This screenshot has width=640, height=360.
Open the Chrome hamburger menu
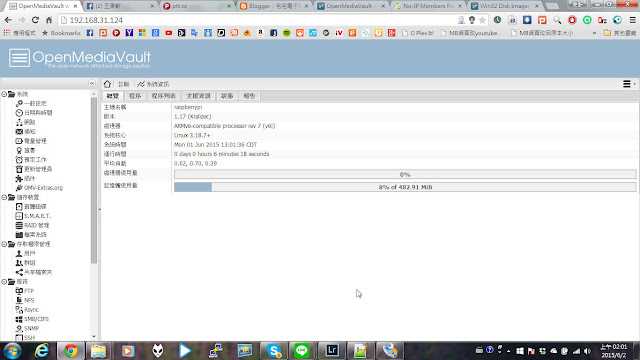pos(632,20)
